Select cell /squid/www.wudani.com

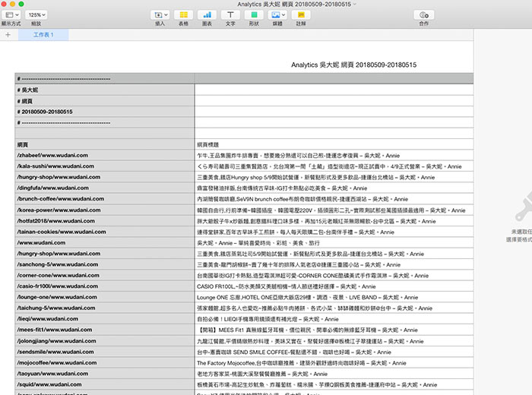[x=105, y=384]
